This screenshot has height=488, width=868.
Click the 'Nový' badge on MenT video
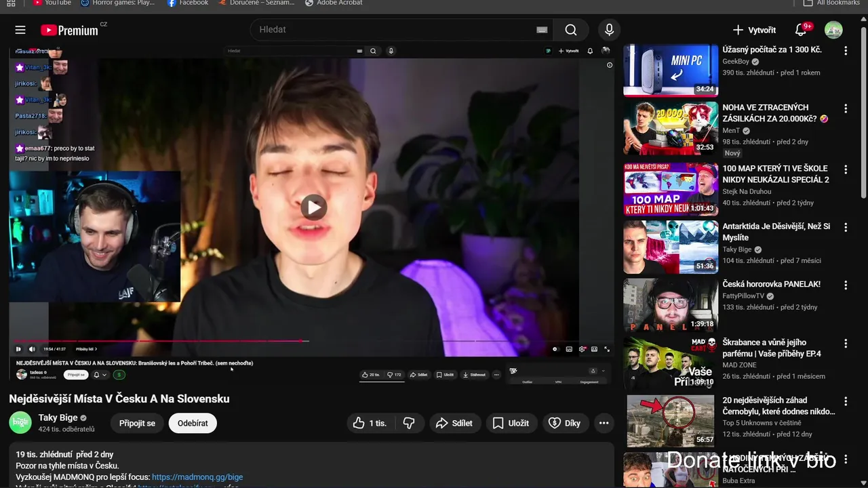click(732, 153)
